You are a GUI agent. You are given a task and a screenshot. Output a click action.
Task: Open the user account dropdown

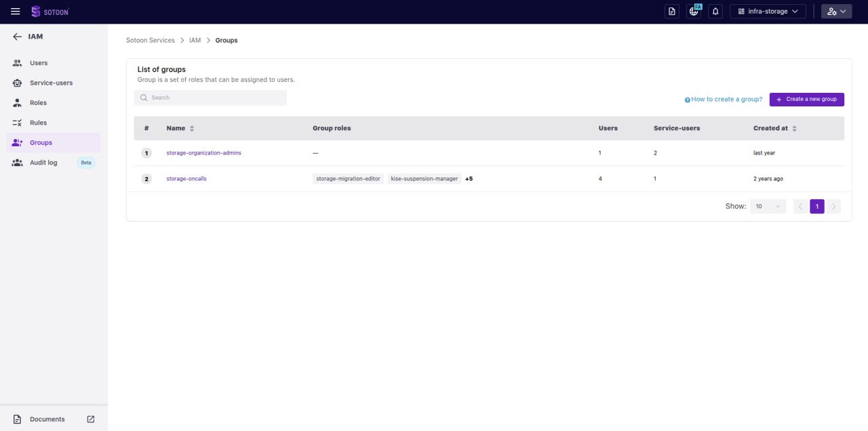coord(837,12)
